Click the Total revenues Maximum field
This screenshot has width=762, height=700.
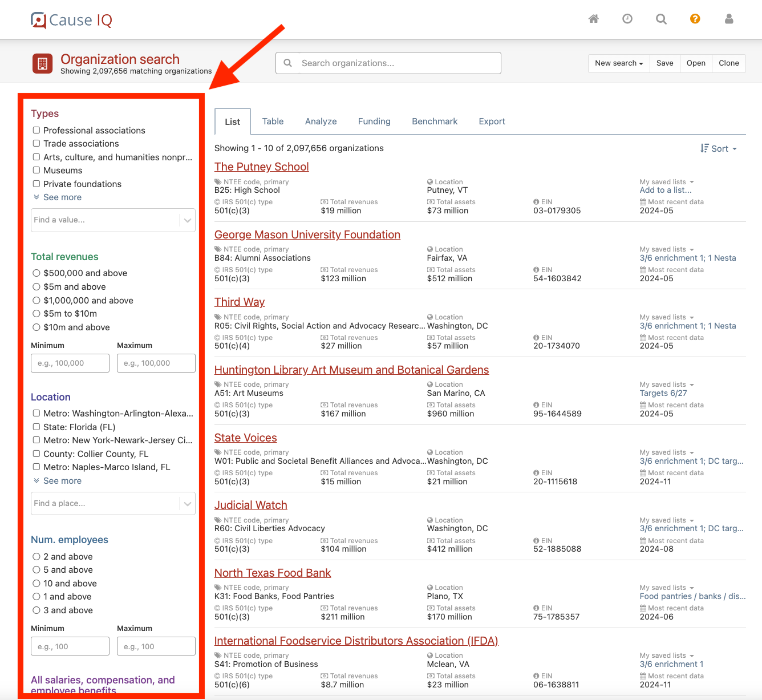(156, 363)
